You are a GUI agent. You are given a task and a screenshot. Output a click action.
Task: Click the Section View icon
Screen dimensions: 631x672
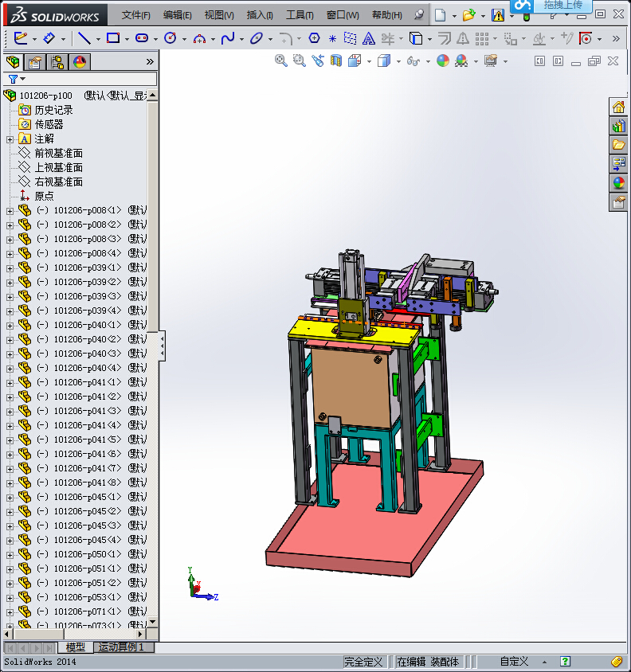point(336,61)
